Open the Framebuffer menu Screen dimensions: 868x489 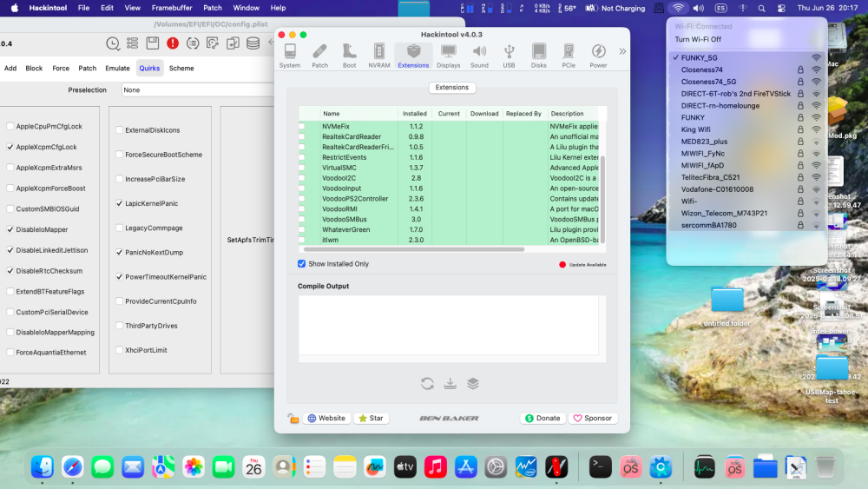[172, 8]
